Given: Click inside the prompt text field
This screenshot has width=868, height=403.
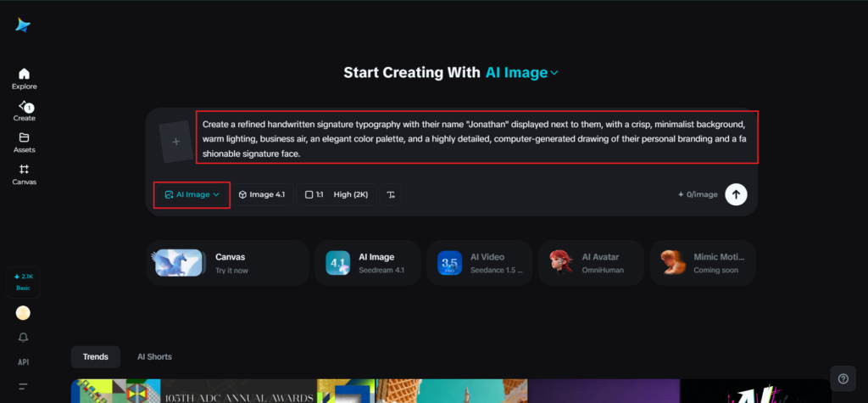Looking at the screenshot, I should point(475,137).
